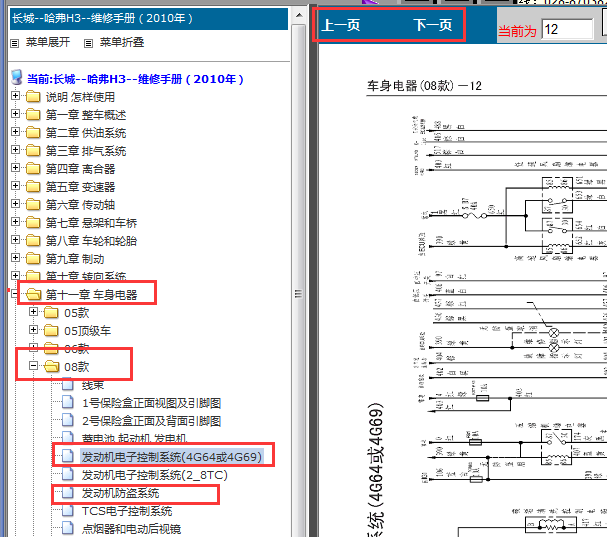Click the page icon of 发动机防盗系统

tap(68, 492)
